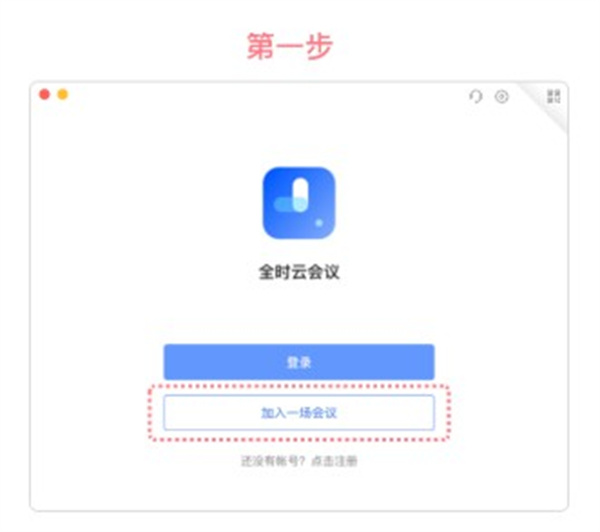
Task: Click the outlined button inside the dotted red box
Action: tap(299, 413)
